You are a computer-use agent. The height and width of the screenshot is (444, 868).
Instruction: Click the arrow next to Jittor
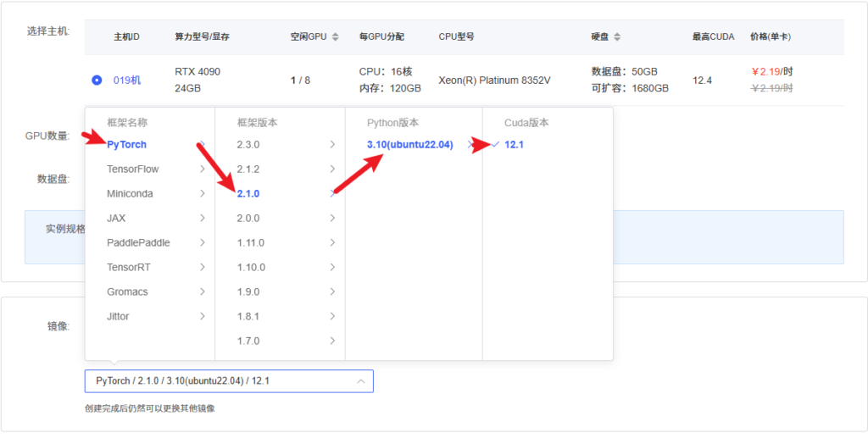pyautogui.click(x=202, y=317)
